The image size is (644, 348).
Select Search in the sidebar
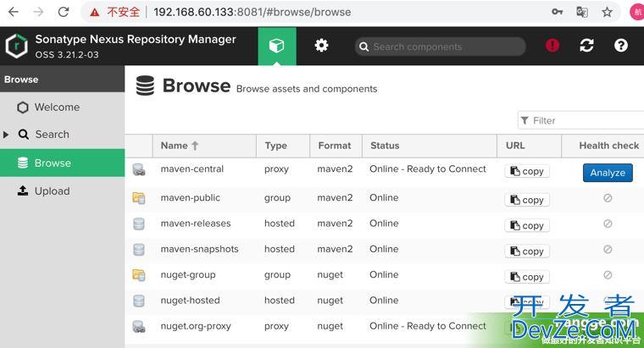[x=63, y=134]
